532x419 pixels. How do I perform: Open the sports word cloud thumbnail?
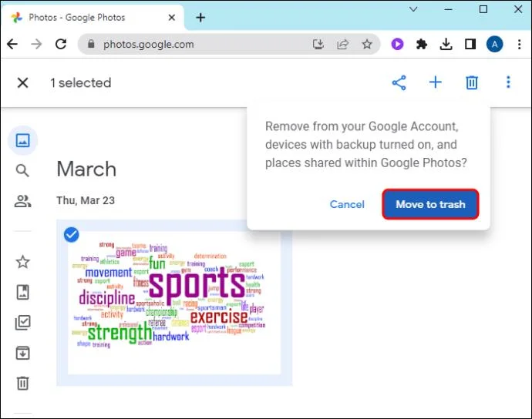coord(174,303)
